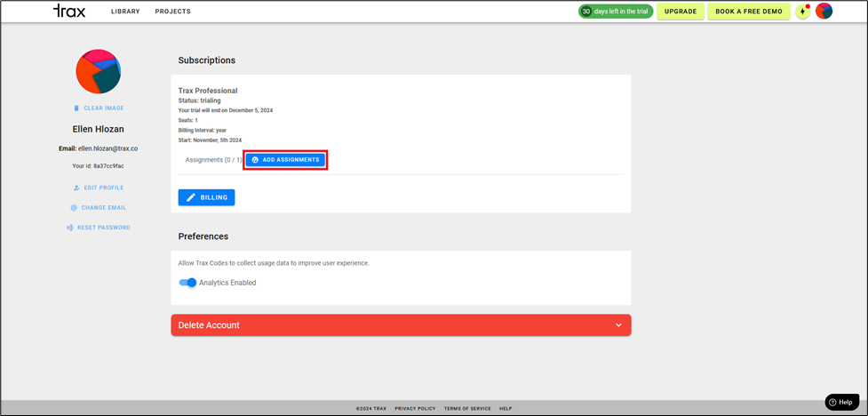The width and height of the screenshot is (868, 416).
Task: Book a free demo
Action: click(x=749, y=11)
